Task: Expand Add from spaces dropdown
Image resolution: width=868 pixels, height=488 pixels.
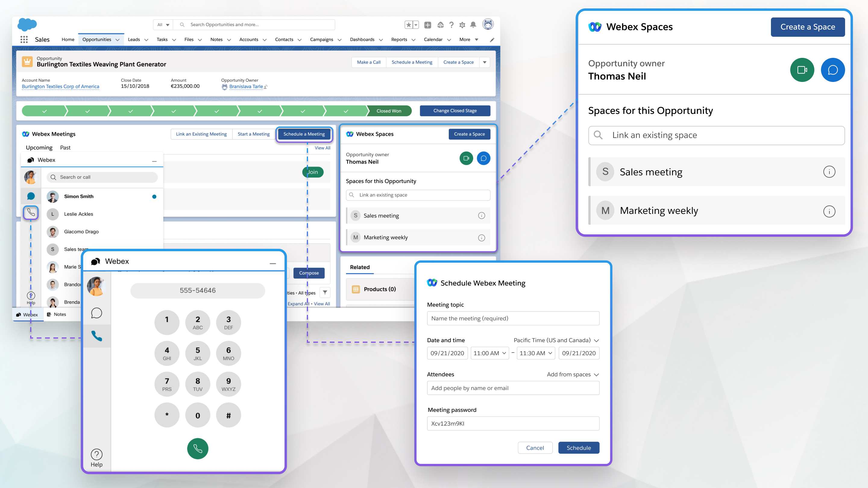Action: pos(573,374)
